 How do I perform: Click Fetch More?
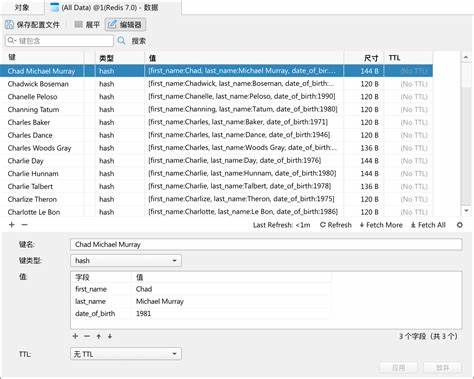(x=381, y=225)
